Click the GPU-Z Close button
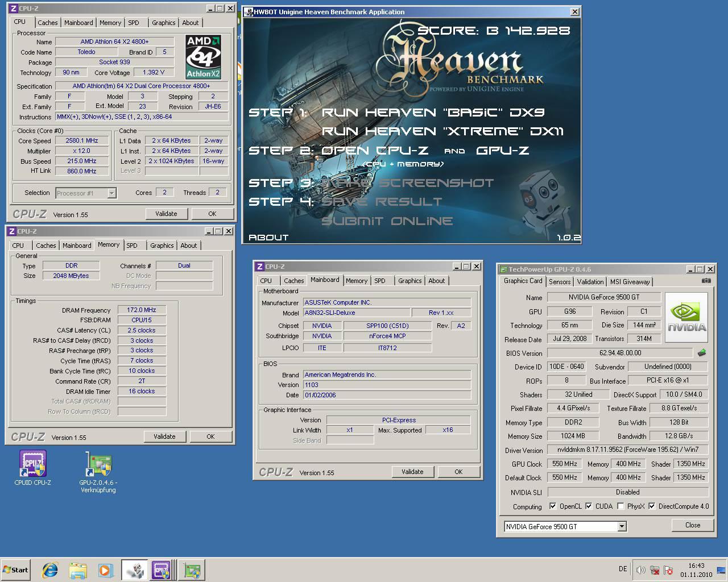The image size is (728, 582). [693, 525]
